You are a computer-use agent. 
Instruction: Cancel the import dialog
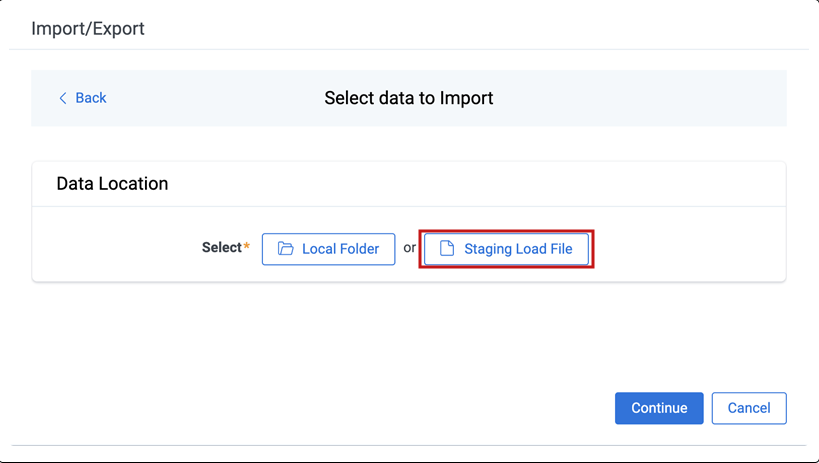tap(748, 408)
